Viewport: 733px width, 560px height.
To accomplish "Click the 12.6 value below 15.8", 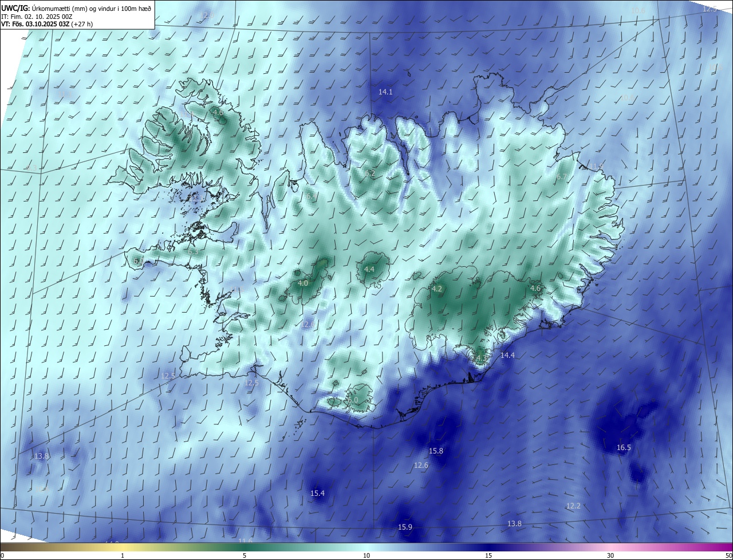I will [x=421, y=465].
